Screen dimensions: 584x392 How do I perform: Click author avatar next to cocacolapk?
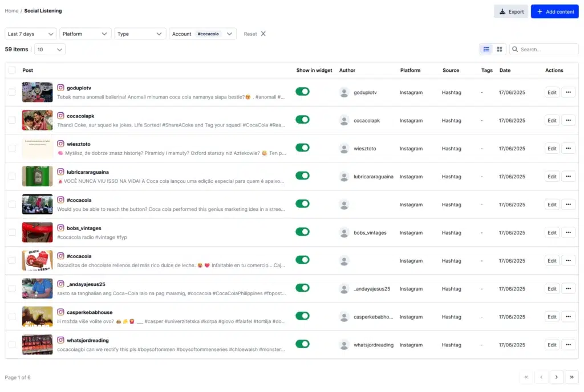point(344,120)
